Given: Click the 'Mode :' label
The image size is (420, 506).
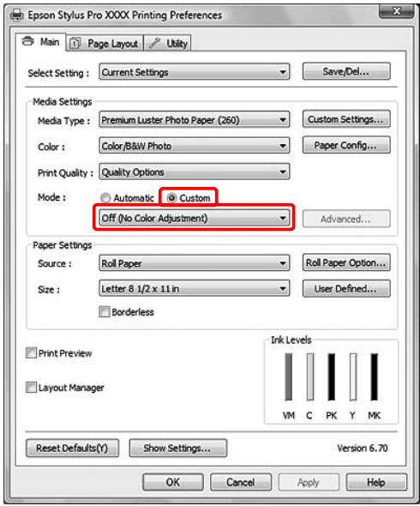Looking at the screenshot, I should point(52,197).
